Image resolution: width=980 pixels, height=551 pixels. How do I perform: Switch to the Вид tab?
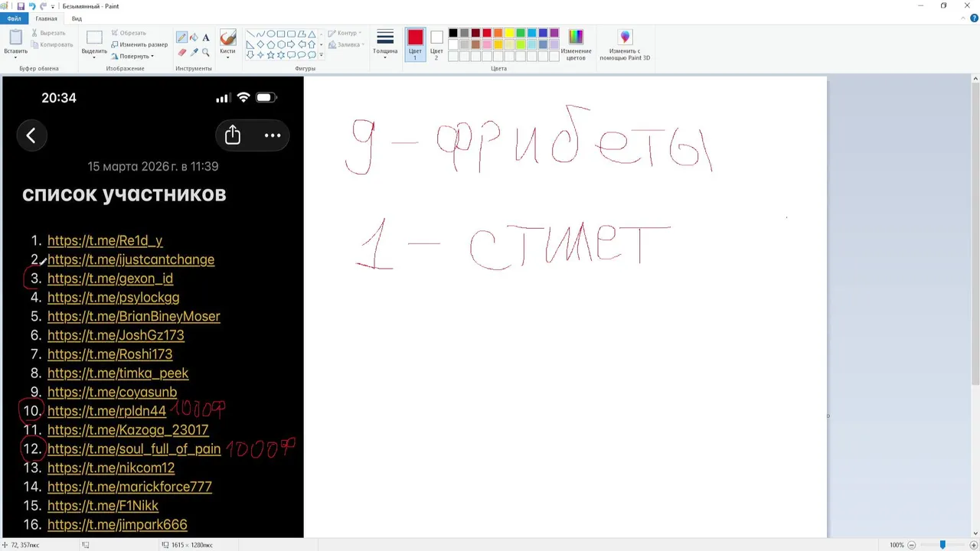[x=77, y=18]
